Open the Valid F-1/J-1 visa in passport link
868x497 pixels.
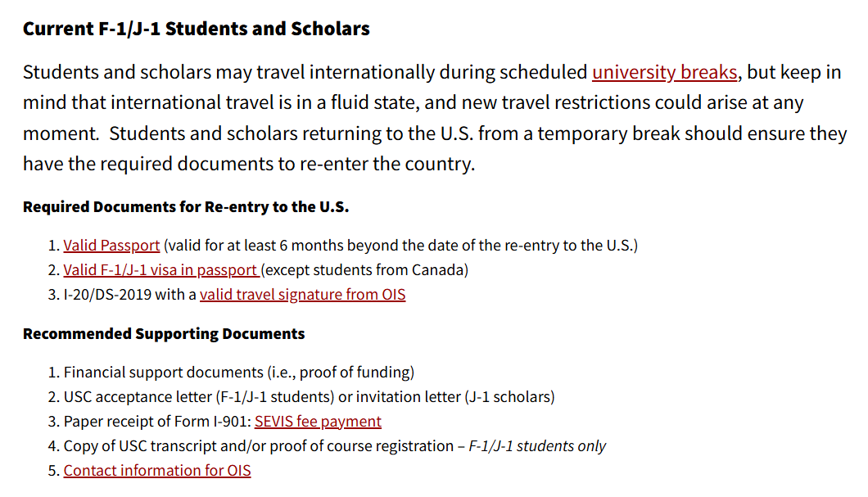pos(161,270)
